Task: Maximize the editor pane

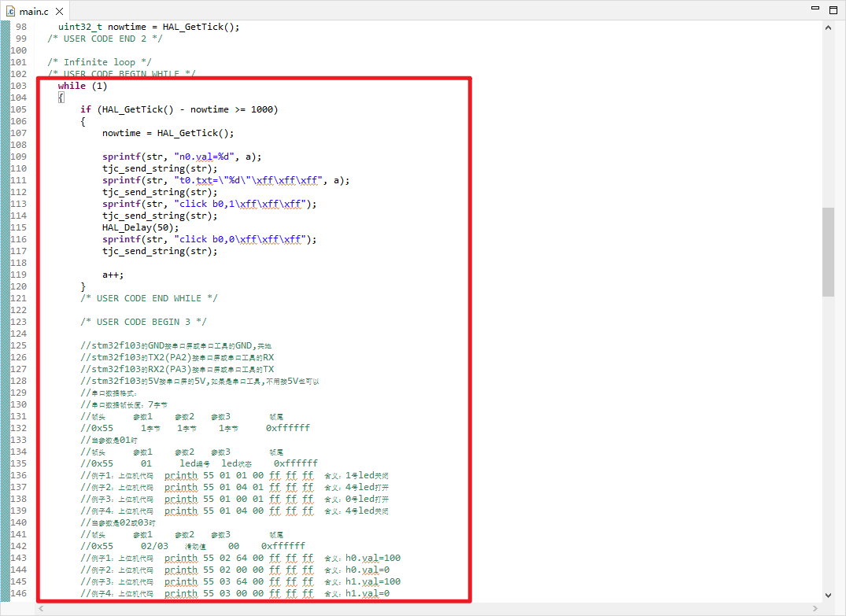Action: point(833,9)
